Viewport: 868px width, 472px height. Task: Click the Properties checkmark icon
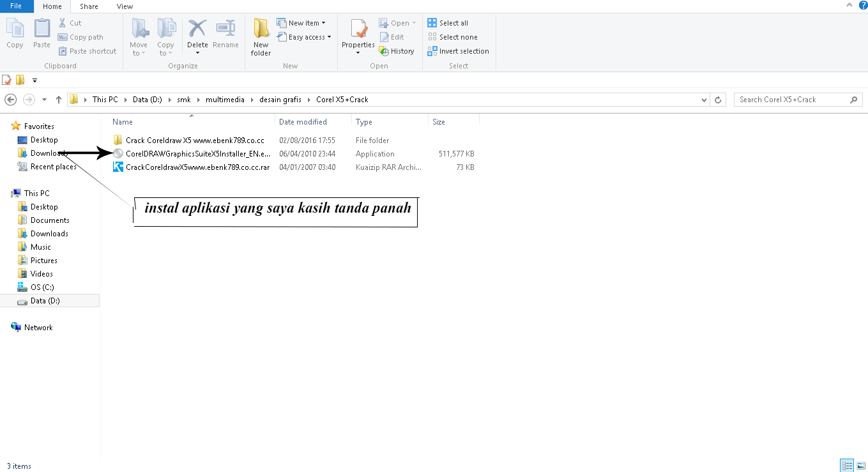coord(358,29)
